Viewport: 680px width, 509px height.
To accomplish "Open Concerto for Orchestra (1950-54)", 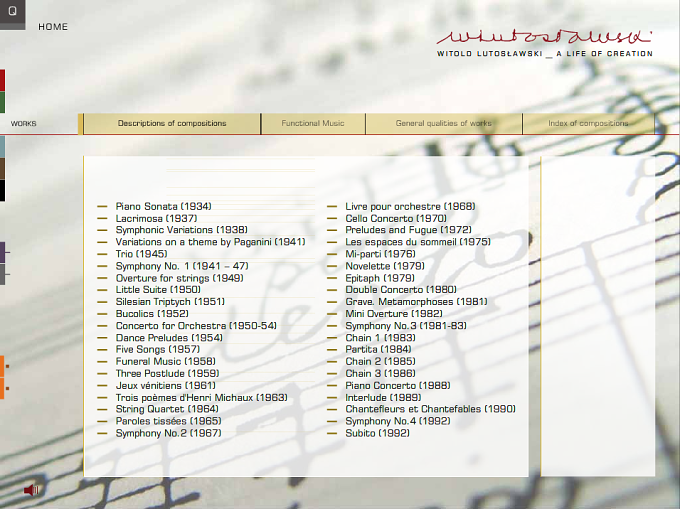I will (196, 326).
